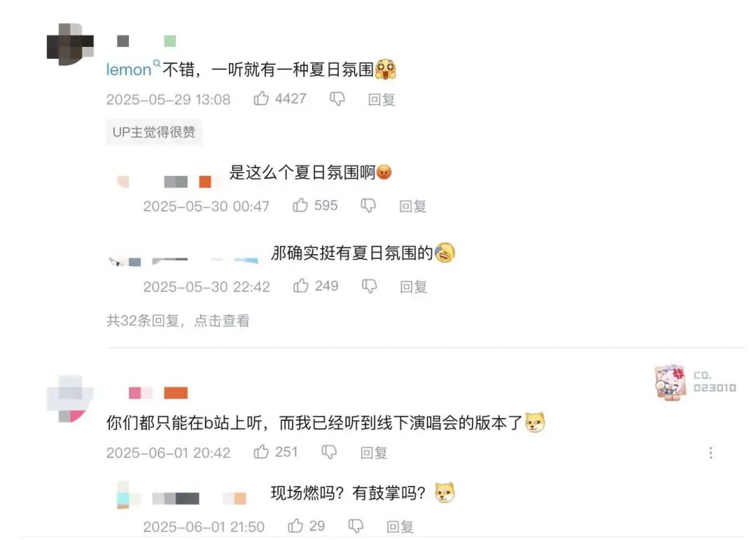This screenshot has width=756, height=540.
Task: Like the concert comment with 251 likes
Action: [261, 452]
